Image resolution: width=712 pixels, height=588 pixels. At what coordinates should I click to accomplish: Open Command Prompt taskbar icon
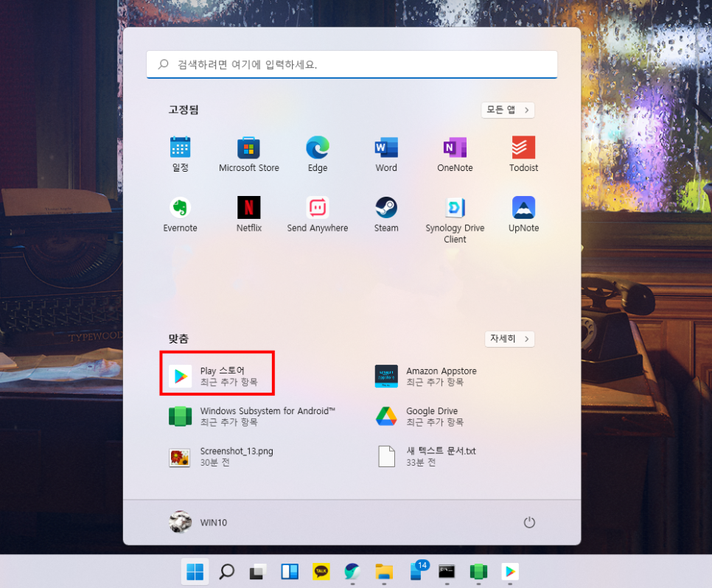(x=447, y=571)
